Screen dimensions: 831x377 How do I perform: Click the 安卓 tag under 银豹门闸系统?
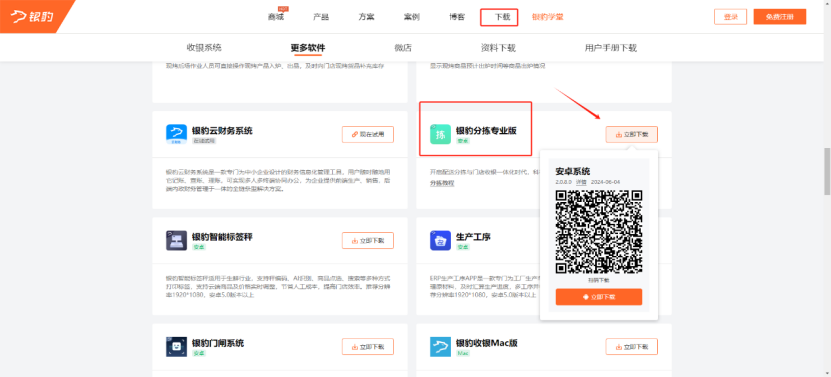[x=199, y=353]
